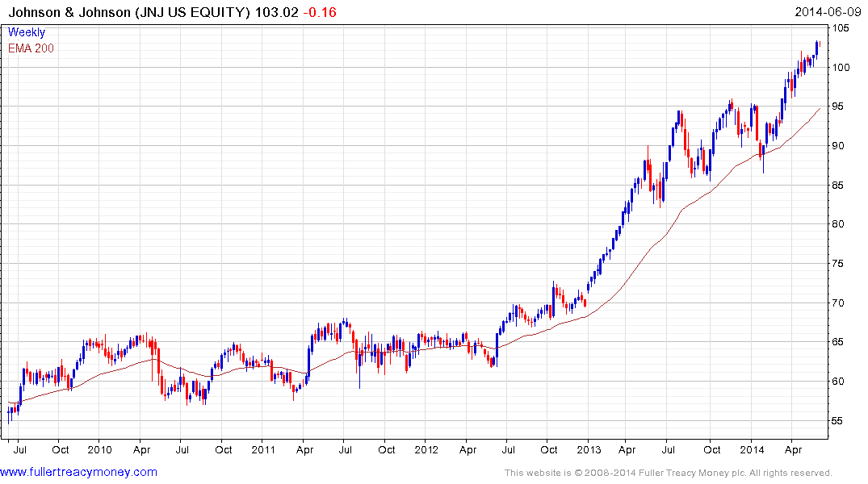Click the 75 price axis label
Viewport: 868px width, 484px height.
838,263
